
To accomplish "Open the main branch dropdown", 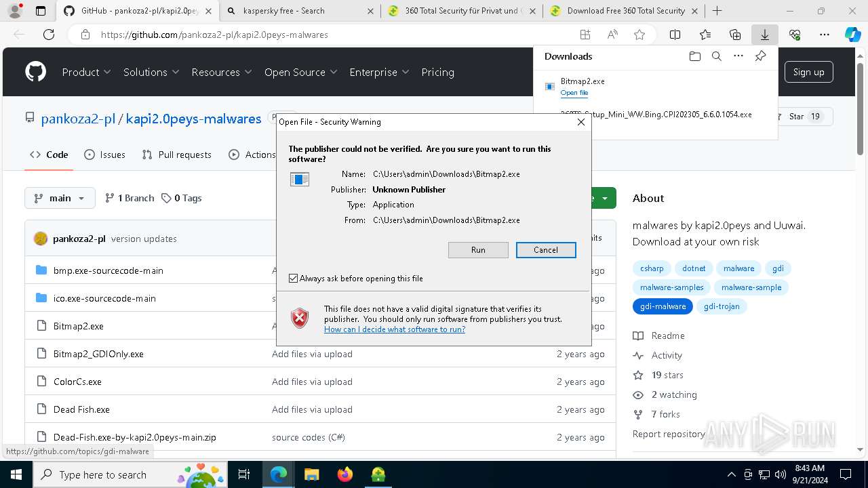I will click(60, 198).
